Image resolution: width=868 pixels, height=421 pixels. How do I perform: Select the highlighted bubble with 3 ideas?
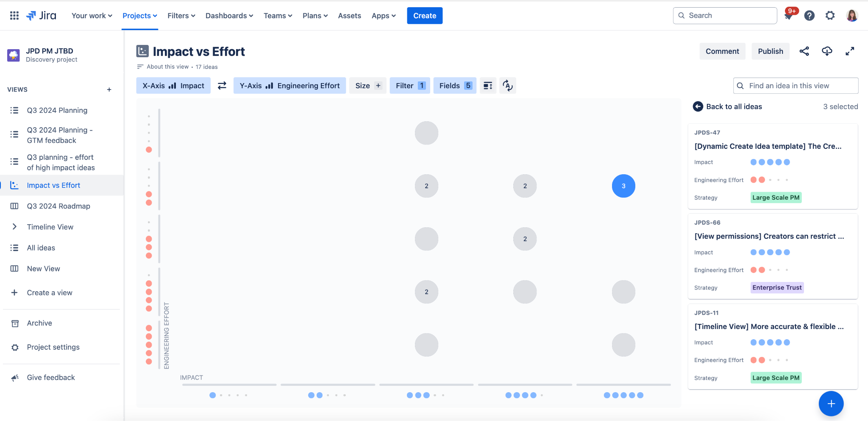623,186
